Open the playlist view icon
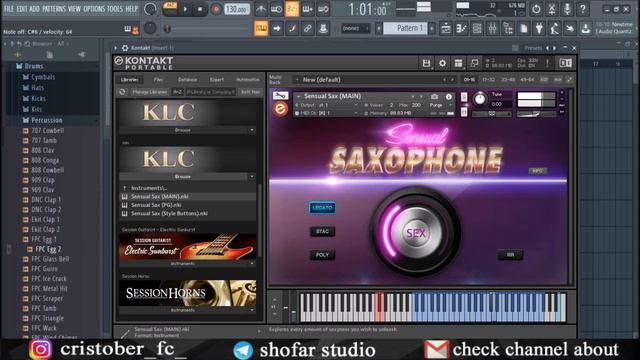This screenshot has height=360, width=640. 446,29
